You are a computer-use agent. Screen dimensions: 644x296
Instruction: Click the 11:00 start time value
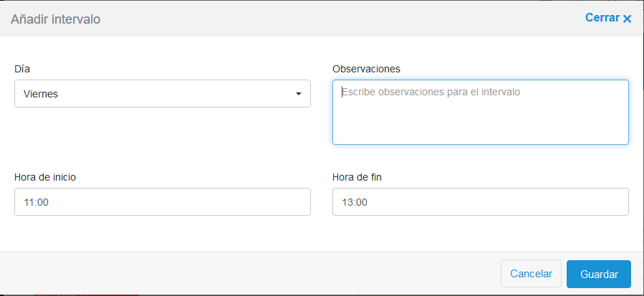pyautogui.click(x=36, y=203)
